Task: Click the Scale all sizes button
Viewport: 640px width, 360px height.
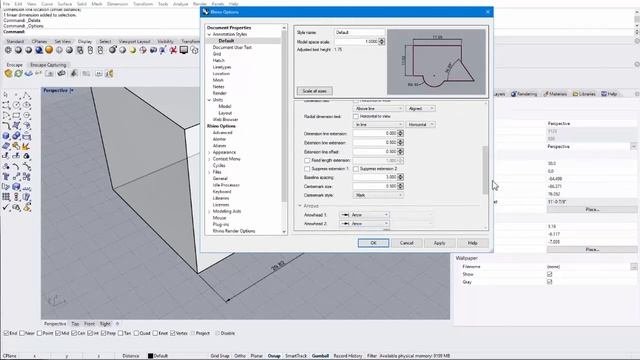Action: point(314,91)
